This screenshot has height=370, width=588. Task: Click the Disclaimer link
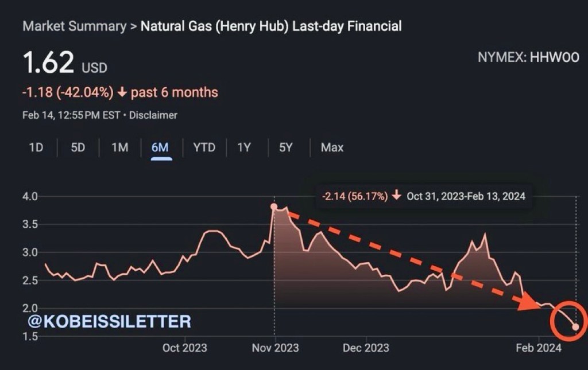point(153,115)
